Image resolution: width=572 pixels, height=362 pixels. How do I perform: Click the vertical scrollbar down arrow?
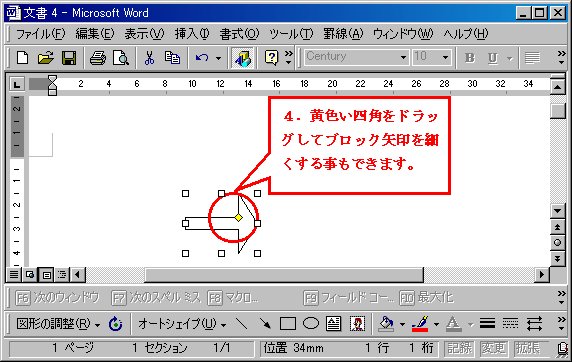pyautogui.click(x=557, y=211)
